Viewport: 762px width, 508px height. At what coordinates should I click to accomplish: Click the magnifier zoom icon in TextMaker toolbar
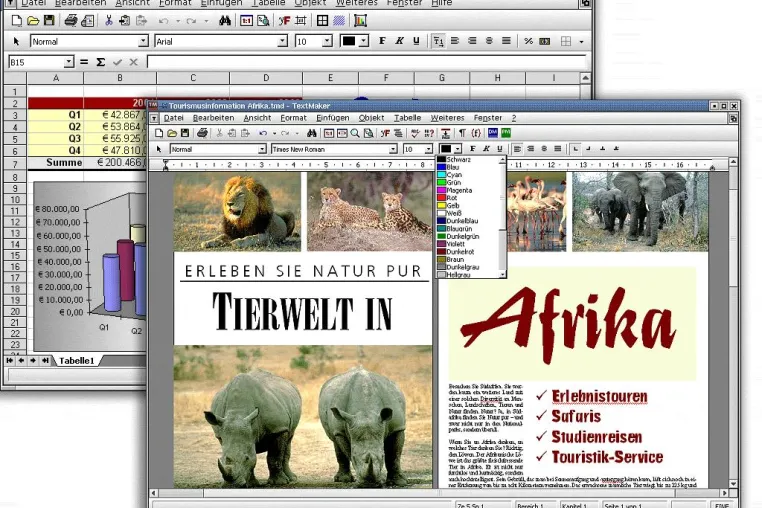pyautogui.click(x=355, y=133)
